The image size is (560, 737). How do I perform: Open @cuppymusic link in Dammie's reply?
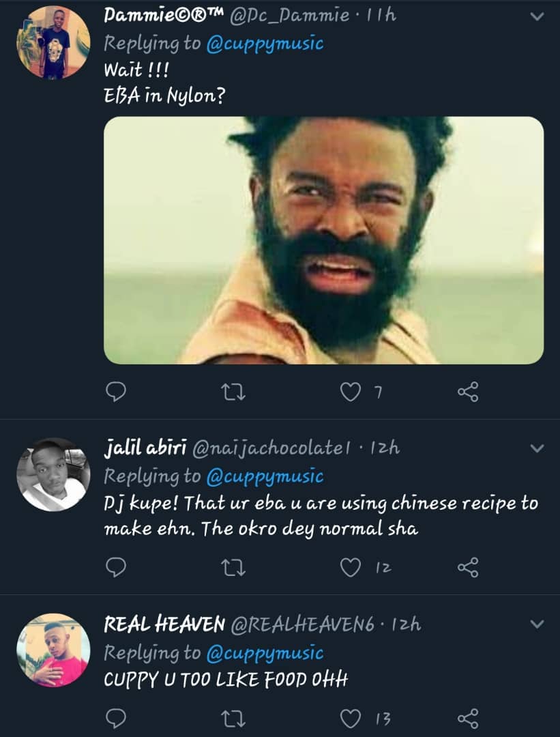pos(264,44)
